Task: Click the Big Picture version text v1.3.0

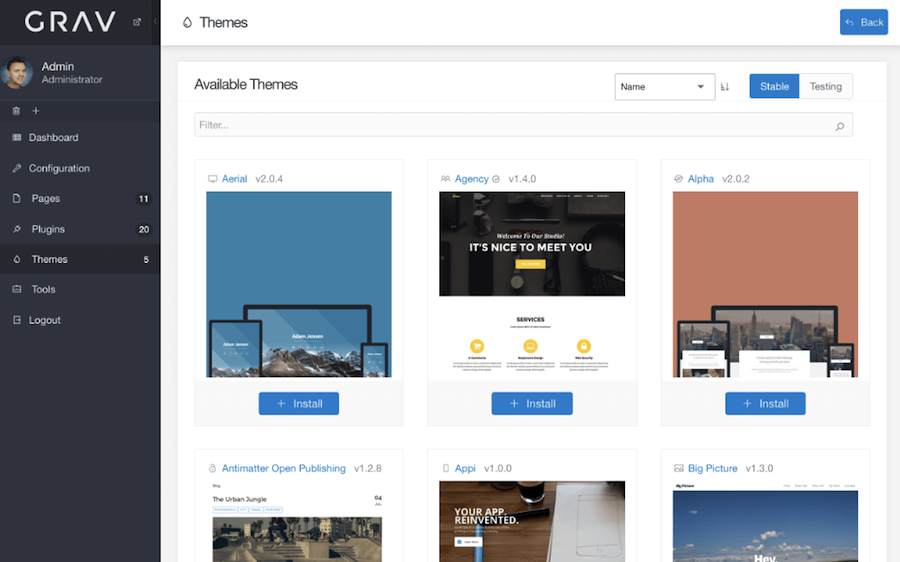Action: [759, 468]
